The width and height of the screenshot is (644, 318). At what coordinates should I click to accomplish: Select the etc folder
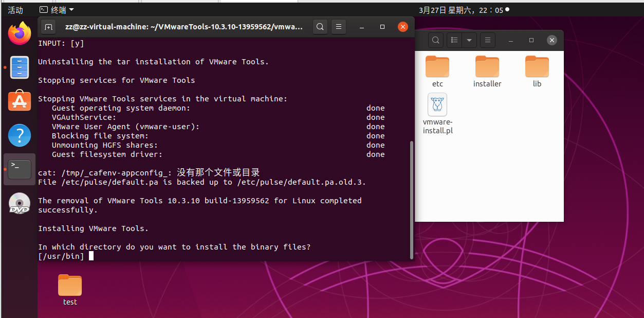(x=437, y=72)
